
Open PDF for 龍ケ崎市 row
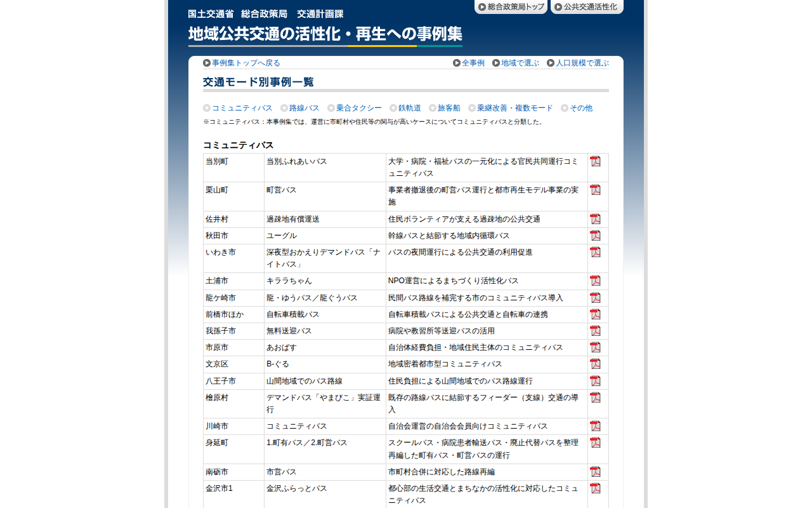coord(595,298)
